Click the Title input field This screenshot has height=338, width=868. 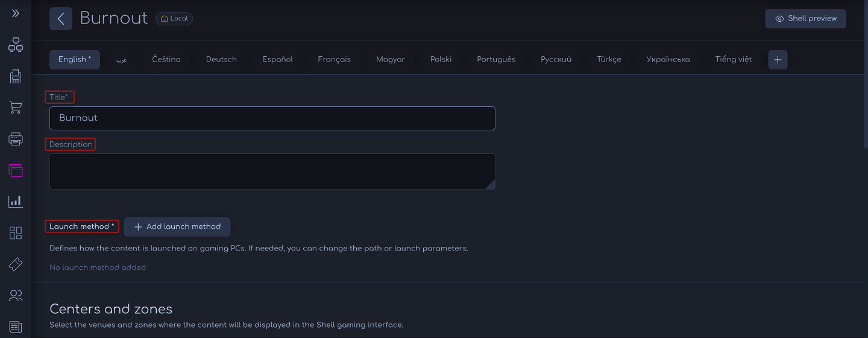pyautogui.click(x=272, y=118)
